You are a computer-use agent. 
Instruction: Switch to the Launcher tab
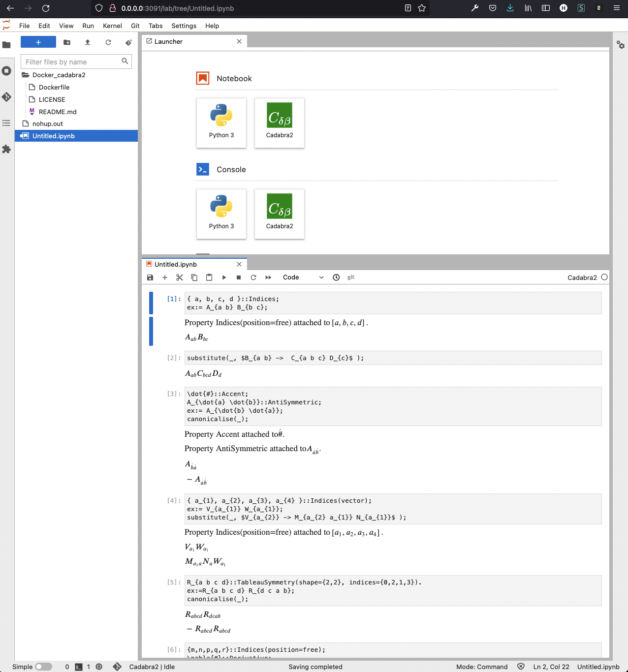(168, 41)
